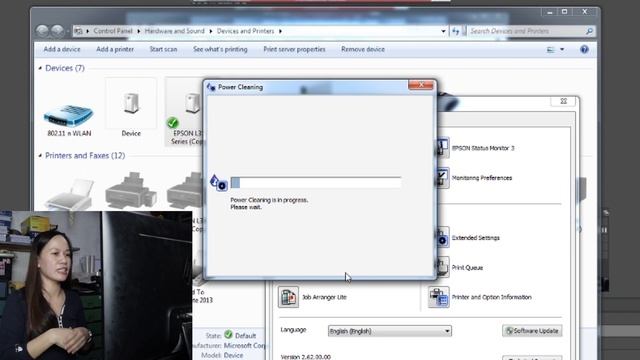Click the help question mark icon
This screenshot has height=360, width=640.
[584, 49]
